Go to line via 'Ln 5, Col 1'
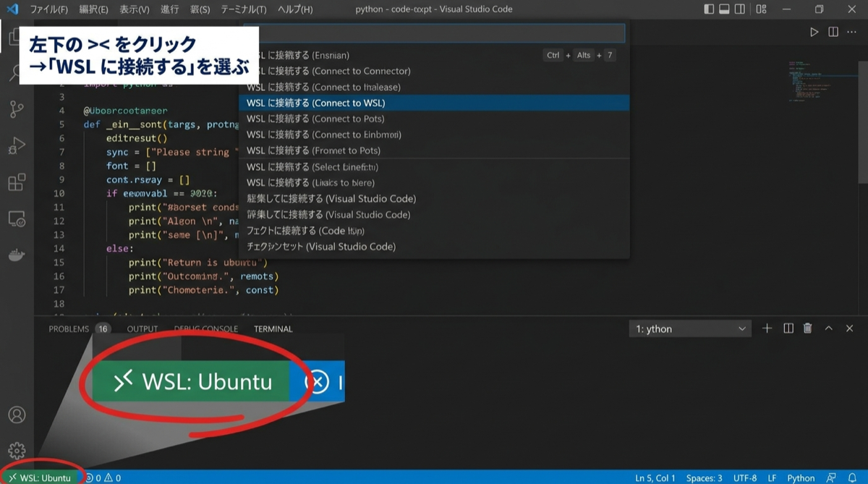 tap(655, 478)
